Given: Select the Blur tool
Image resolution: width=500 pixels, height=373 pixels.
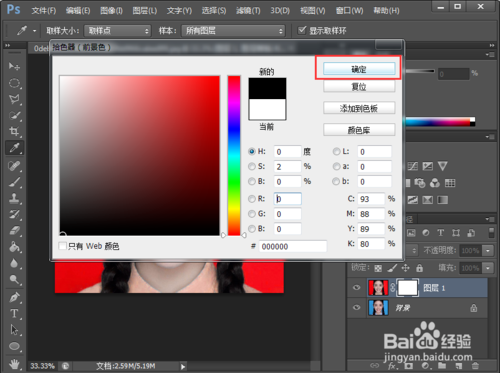Looking at the screenshot, I should click(x=14, y=263).
